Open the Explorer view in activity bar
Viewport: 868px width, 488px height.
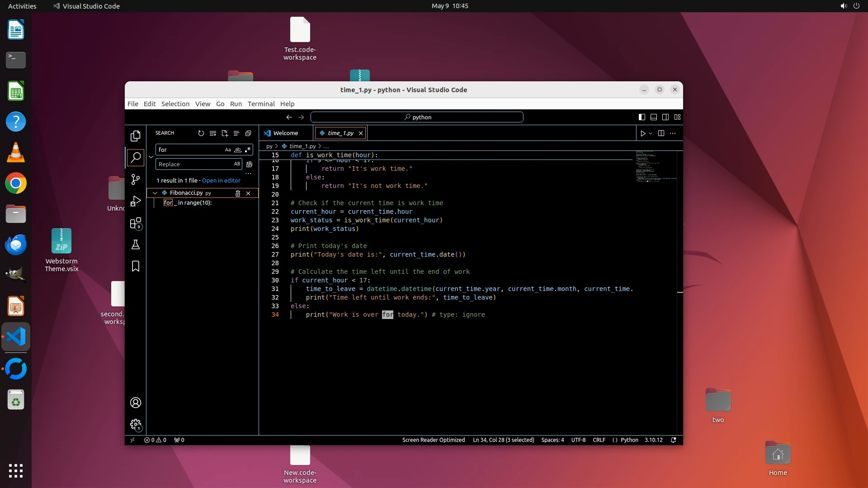135,136
